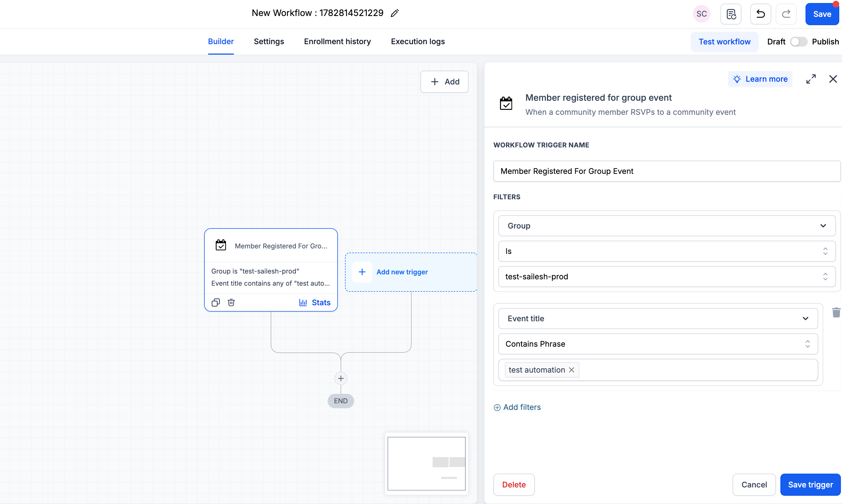Image resolution: width=842 pixels, height=504 pixels.
Task: Click the undo arrow icon
Action: (761, 14)
